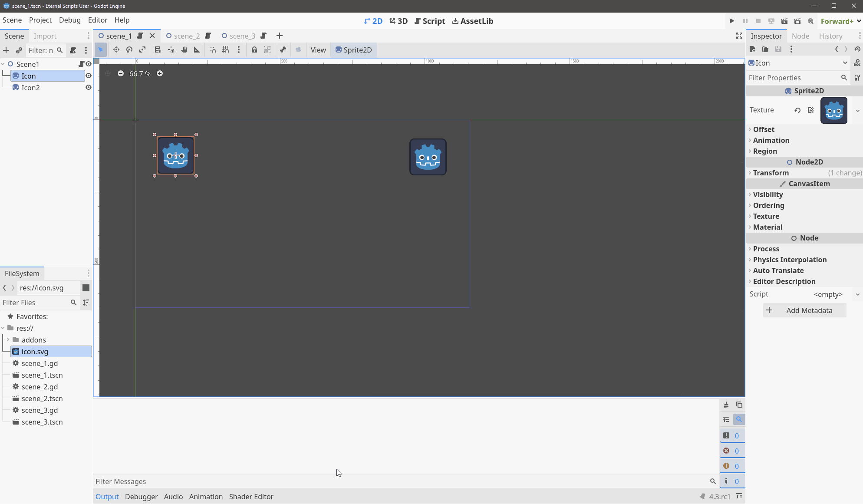Viewport: 863px width, 504px height.
Task: Open the Debug menu
Action: [70, 20]
